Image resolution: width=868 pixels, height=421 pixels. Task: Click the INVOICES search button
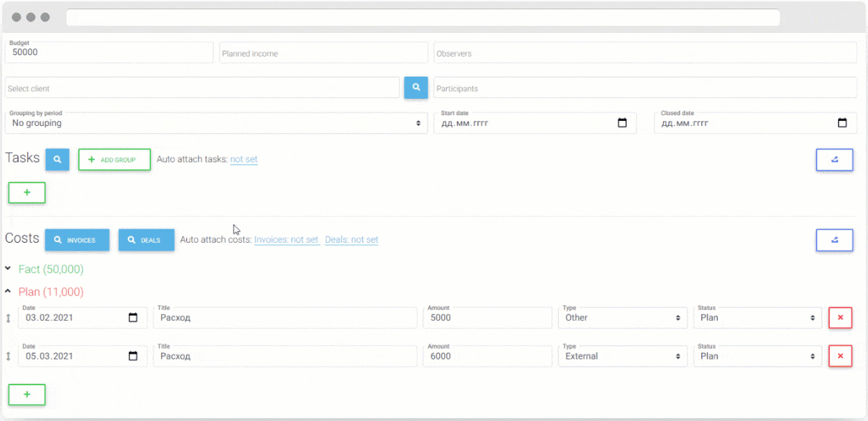coord(77,241)
